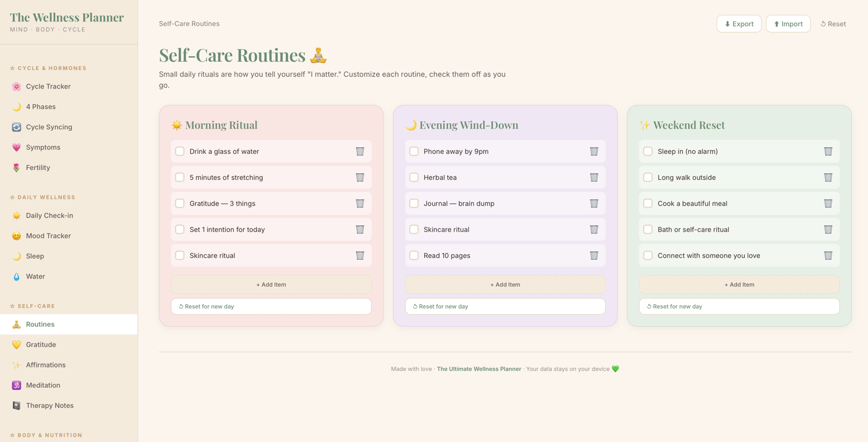Go to the Sleep section
This screenshot has width=868, height=442.
[69, 256]
